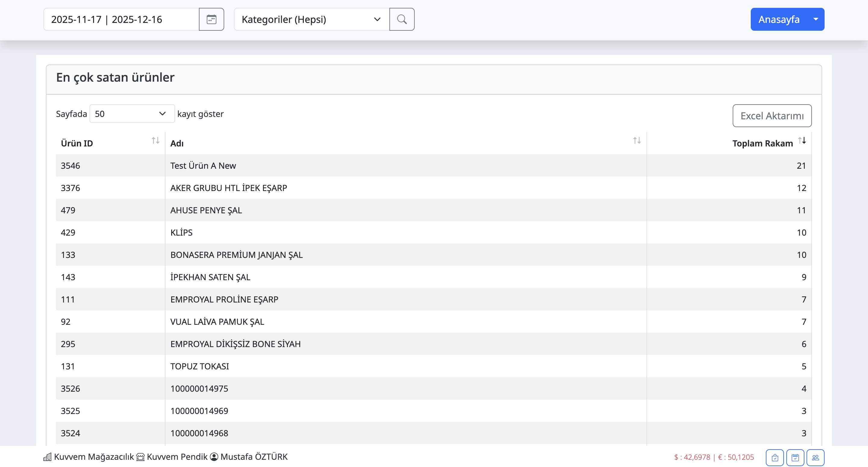The image size is (868, 467).
Task: Click Excel Aktarımı export button
Action: (772, 116)
